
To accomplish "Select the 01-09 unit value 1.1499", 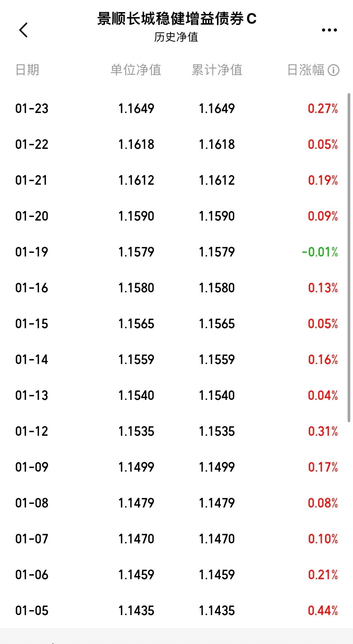I will pyautogui.click(x=136, y=467).
